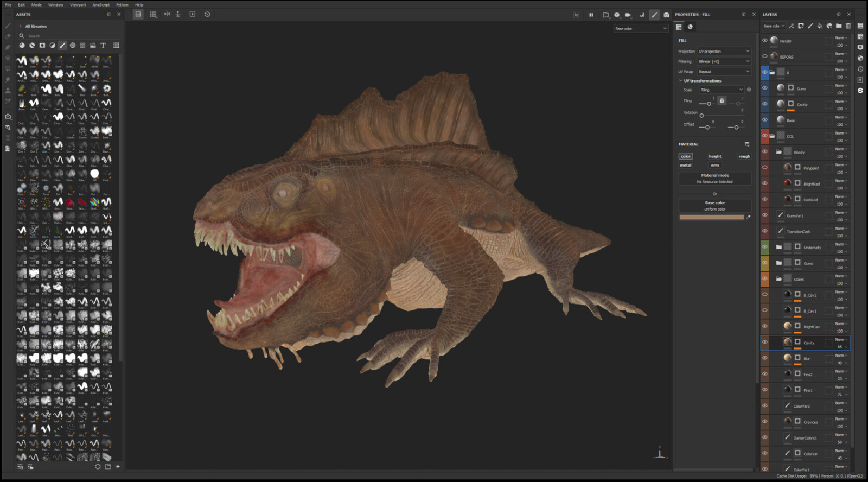The height and width of the screenshot is (482, 868).
Task: Expand the All libraries tree
Action: (21, 26)
